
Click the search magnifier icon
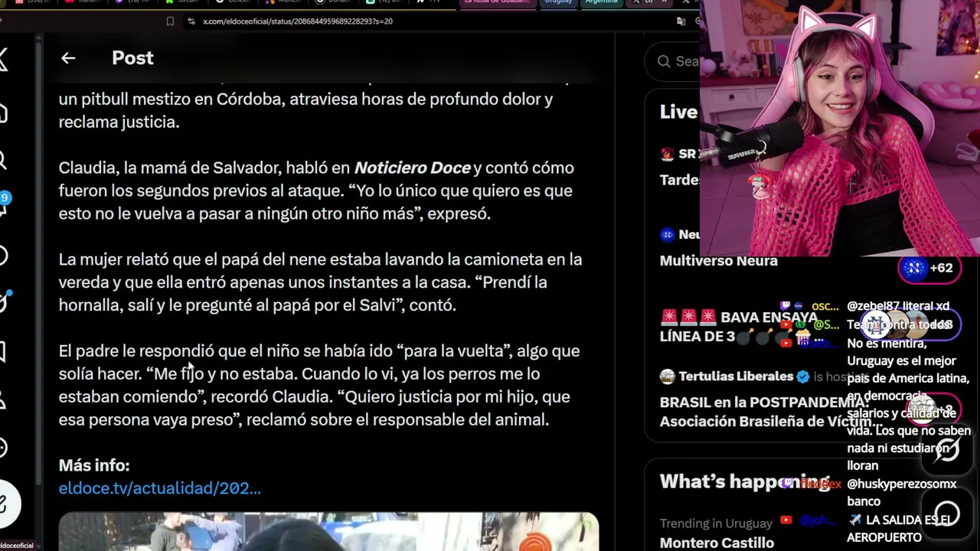(664, 61)
